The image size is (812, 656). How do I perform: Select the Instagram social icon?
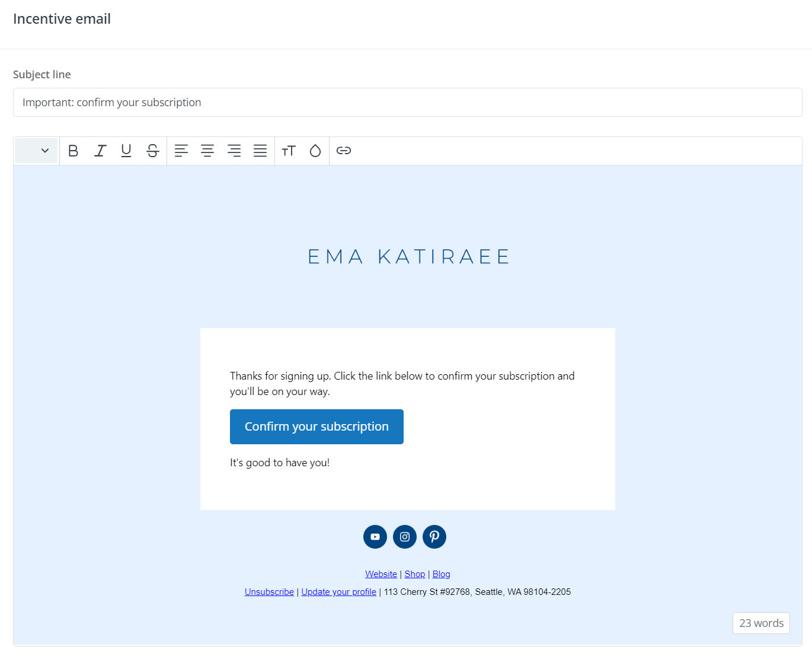click(x=404, y=536)
